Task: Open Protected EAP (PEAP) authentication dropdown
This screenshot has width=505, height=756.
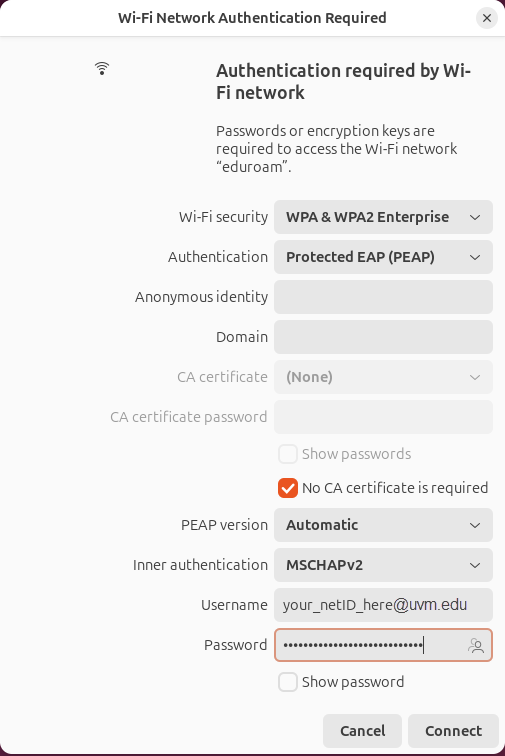Action: [383, 257]
